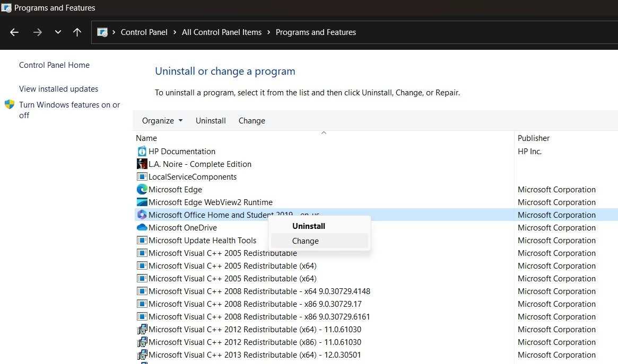Open the chevron after the address bar icon
618x364 pixels.
[114, 32]
